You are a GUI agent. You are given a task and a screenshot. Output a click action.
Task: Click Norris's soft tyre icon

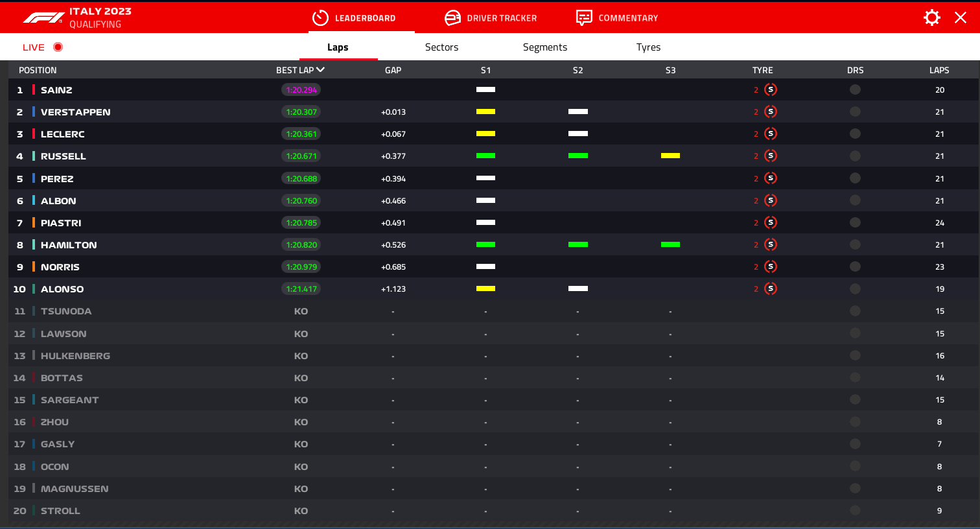pyautogui.click(x=771, y=266)
